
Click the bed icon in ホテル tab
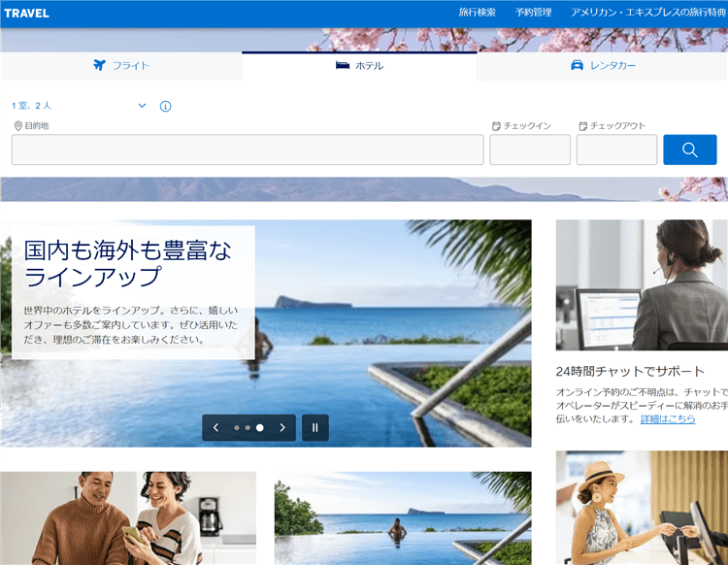(342, 65)
